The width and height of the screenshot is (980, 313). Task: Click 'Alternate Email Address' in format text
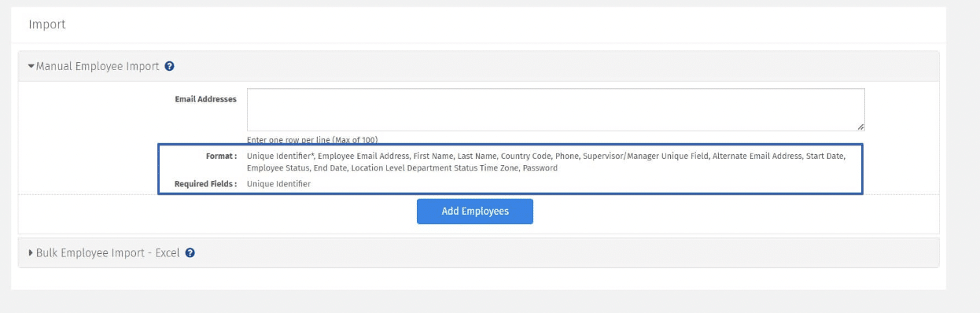[x=756, y=156]
